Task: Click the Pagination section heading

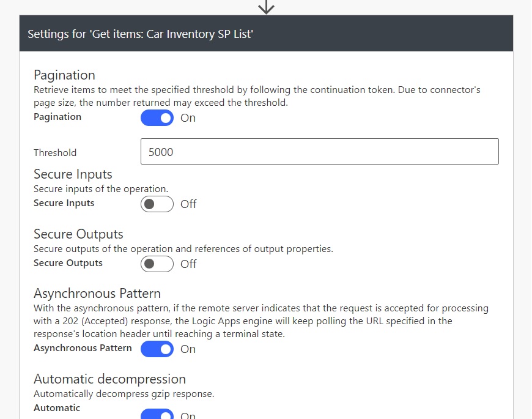Action: pyautogui.click(x=64, y=75)
